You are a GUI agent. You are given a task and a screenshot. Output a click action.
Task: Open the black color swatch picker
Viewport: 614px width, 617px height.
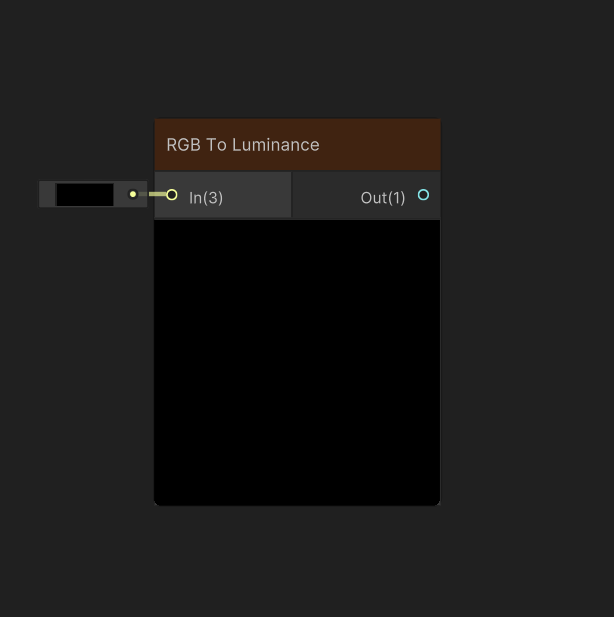coord(85,194)
